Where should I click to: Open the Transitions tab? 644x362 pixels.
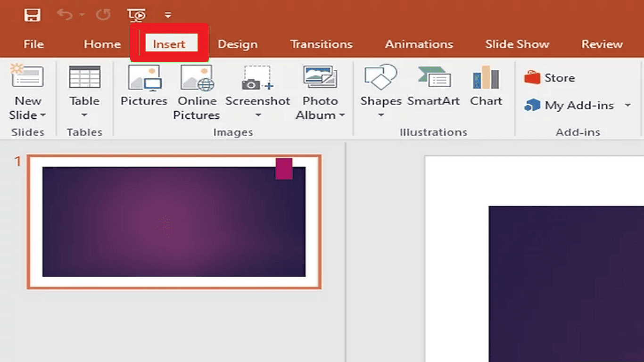pos(322,44)
